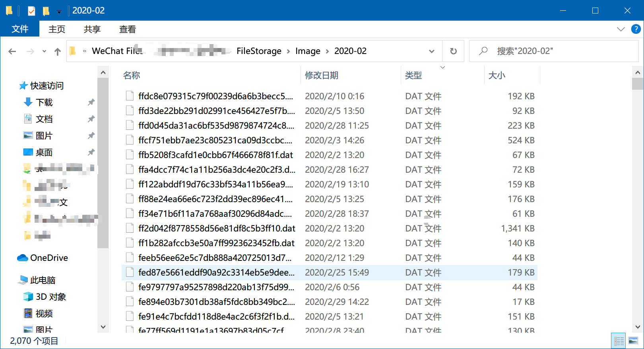The image size is (644, 349).
Task: Switch to details view icon in status bar
Action: pyautogui.click(x=619, y=341)
